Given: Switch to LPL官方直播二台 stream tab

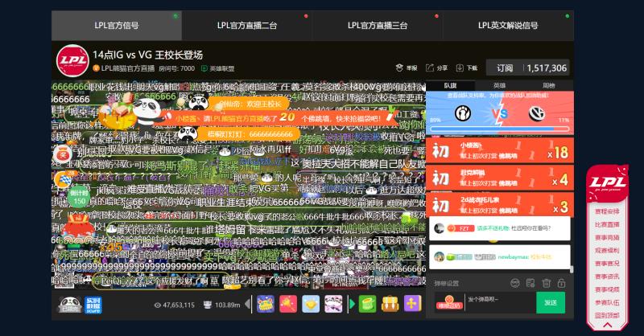Looking at the screenshot, I should (247, 26).
